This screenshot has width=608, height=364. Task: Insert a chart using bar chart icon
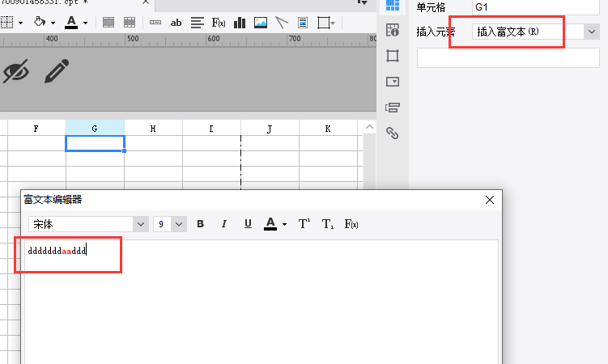[240, 23]
